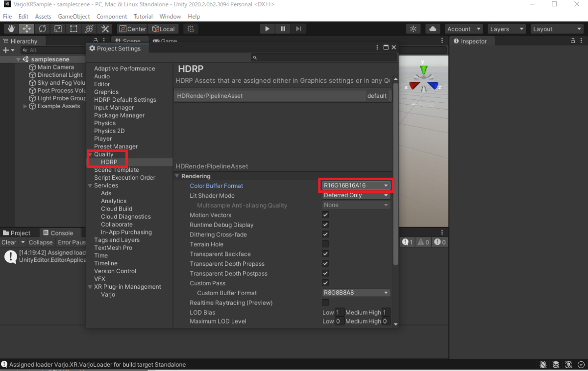
Task: Select the Rotate tool in toolbar
Action: click(x=42, y=29)
